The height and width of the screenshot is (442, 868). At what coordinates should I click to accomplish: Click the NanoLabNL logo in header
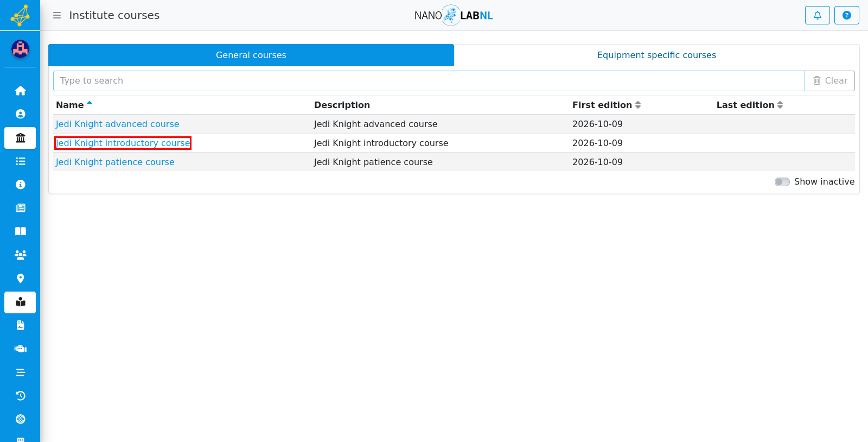[454, 15]
